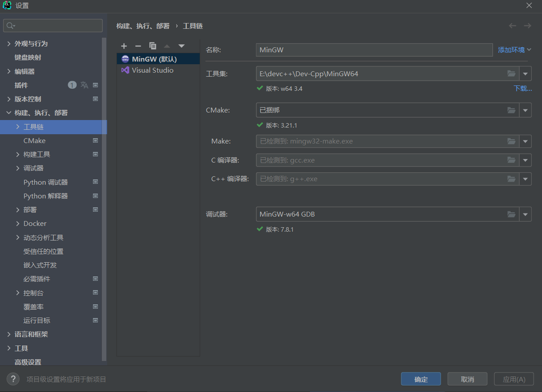Expand the 调试器 tree node
Screen dimensions: 542x392
point(18,168)
